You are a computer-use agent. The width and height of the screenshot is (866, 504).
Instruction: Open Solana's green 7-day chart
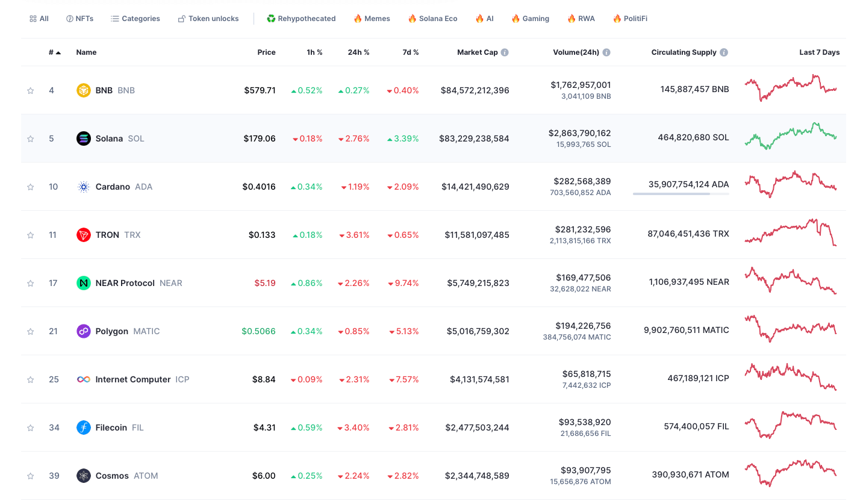click(x=791, y=136)
